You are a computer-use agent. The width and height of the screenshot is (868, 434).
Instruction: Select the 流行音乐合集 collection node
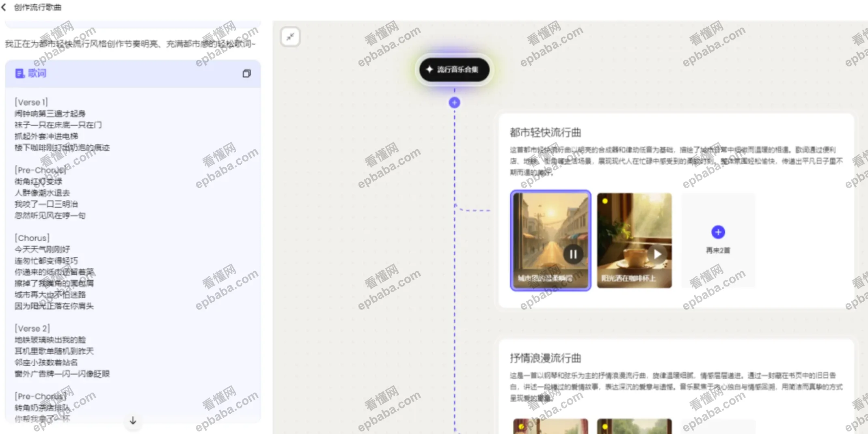[x=454, y=69]
